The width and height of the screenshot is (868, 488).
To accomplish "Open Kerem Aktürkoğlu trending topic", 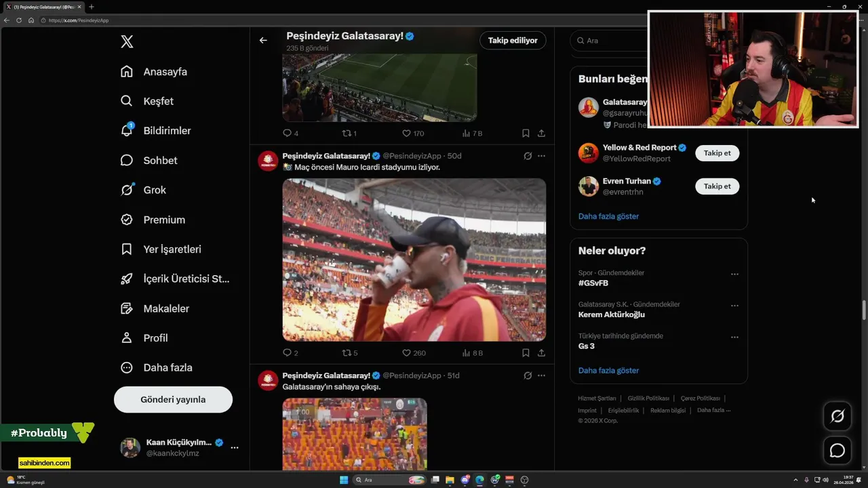I will pyautogui.click(x=612, y=314).
